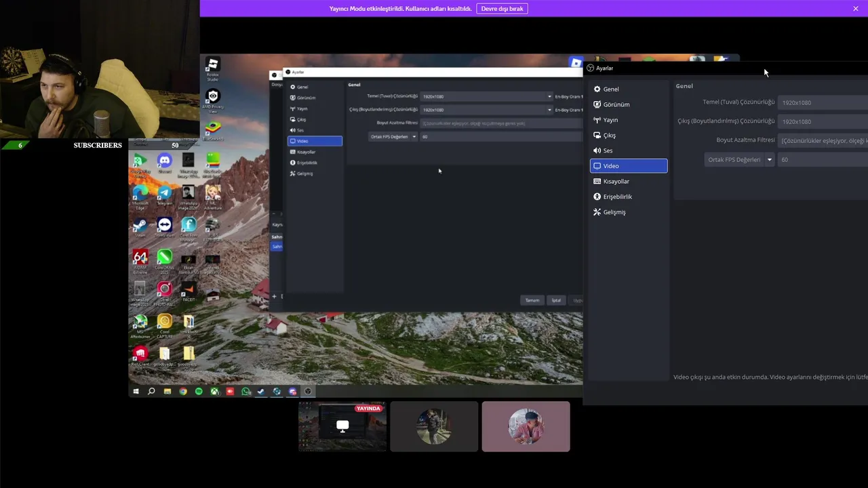Screen dimensions: 868x488
Task: Select the pink participant avatar tile
Action: (526, 426)
